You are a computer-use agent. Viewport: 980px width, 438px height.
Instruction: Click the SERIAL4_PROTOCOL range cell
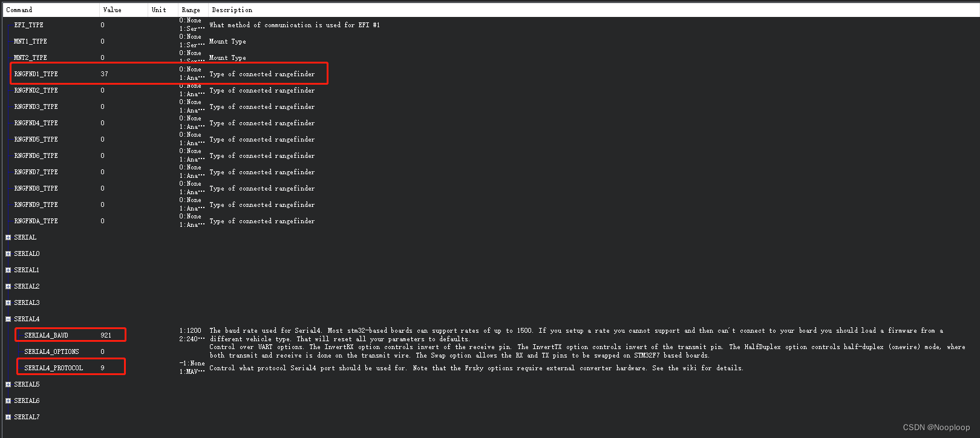point(192,367)
